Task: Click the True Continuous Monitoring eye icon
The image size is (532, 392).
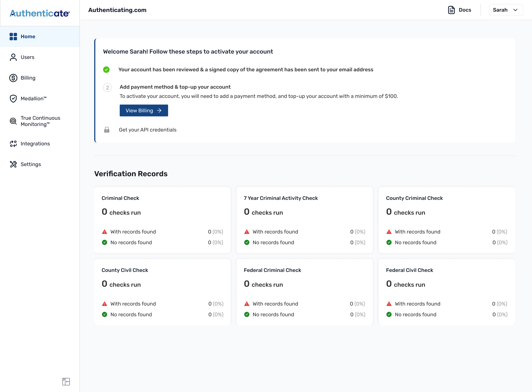Action: 13,121
